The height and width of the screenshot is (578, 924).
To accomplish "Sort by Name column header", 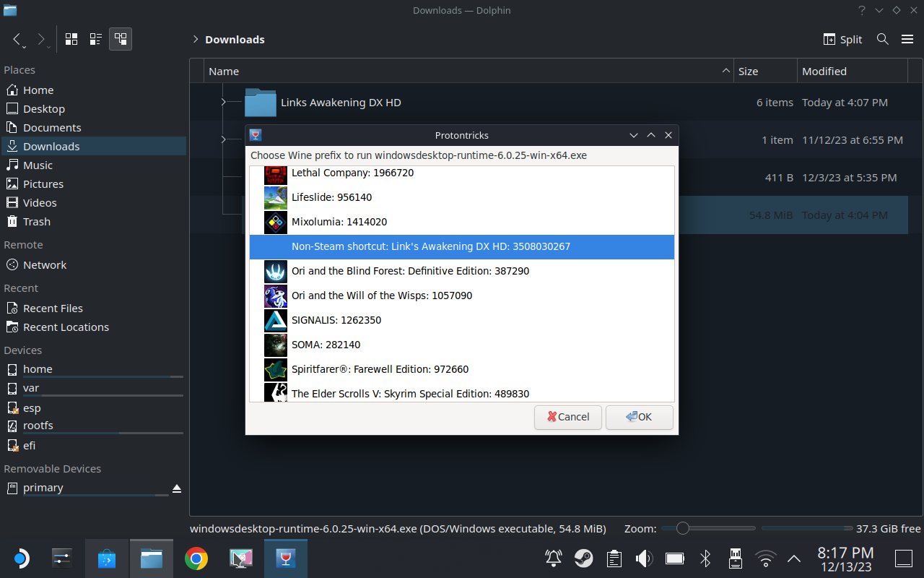I will [x=468, y=71].
